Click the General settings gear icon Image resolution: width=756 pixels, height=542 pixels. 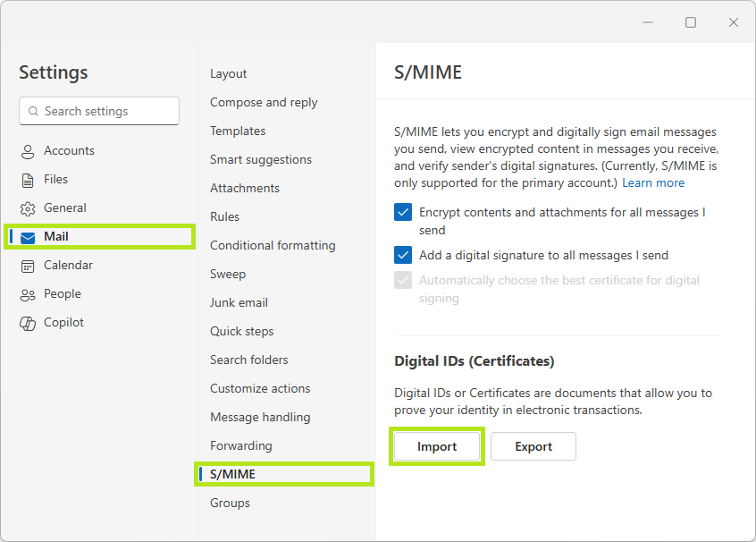(x=28, y=207)
